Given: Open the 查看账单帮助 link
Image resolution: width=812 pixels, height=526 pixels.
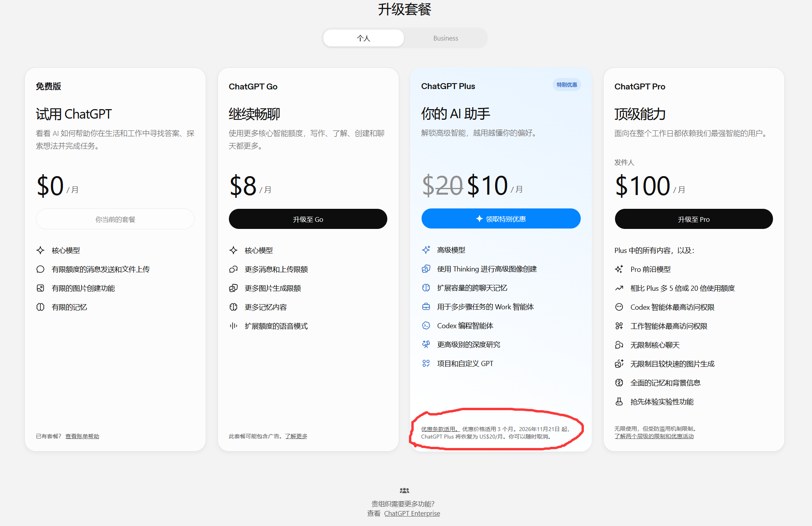Looking at the screenshot, I should point(82,436).
